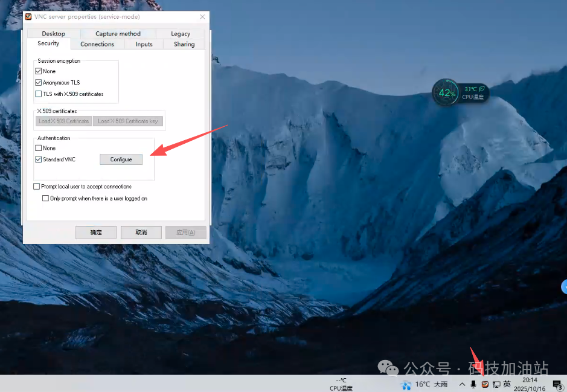
Task: Click Load X.509 Certificate button
Action: (63, 121)
